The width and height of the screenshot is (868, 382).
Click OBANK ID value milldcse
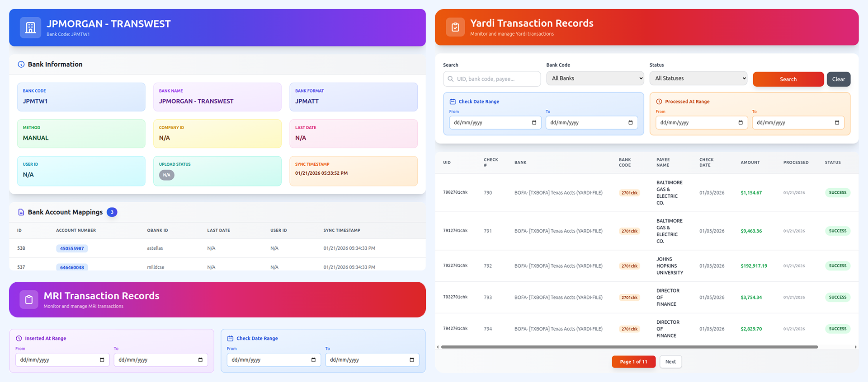(x=156, y=267)
